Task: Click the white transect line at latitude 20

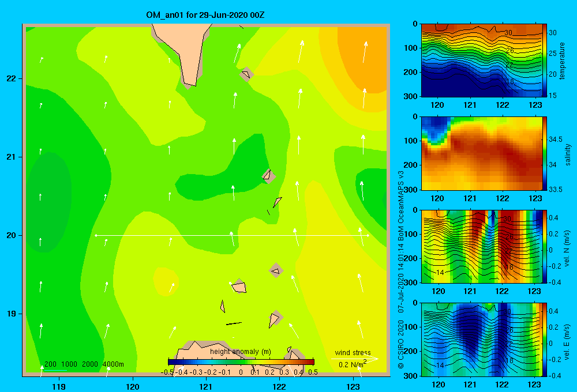Action: 232,235
